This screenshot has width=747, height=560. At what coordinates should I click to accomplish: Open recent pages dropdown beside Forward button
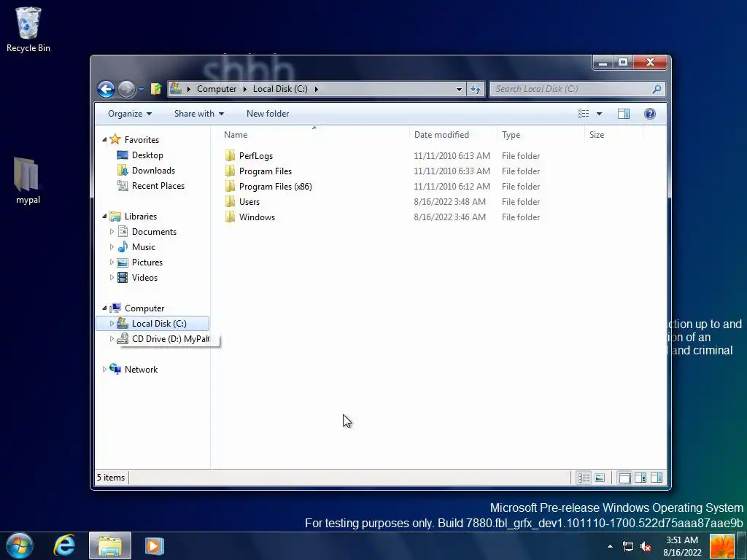tap(141, 90)
